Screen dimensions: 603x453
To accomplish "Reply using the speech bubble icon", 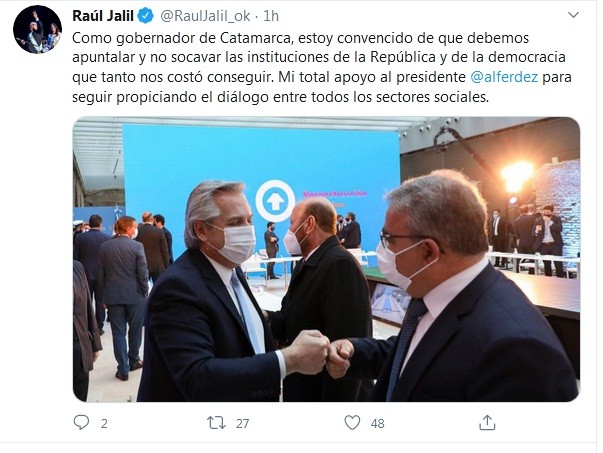I will 81,422.
